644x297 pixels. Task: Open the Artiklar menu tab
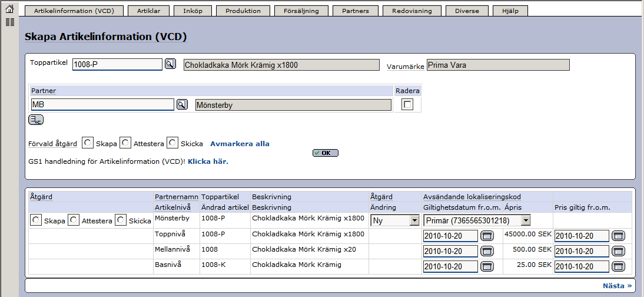(149, 11)
